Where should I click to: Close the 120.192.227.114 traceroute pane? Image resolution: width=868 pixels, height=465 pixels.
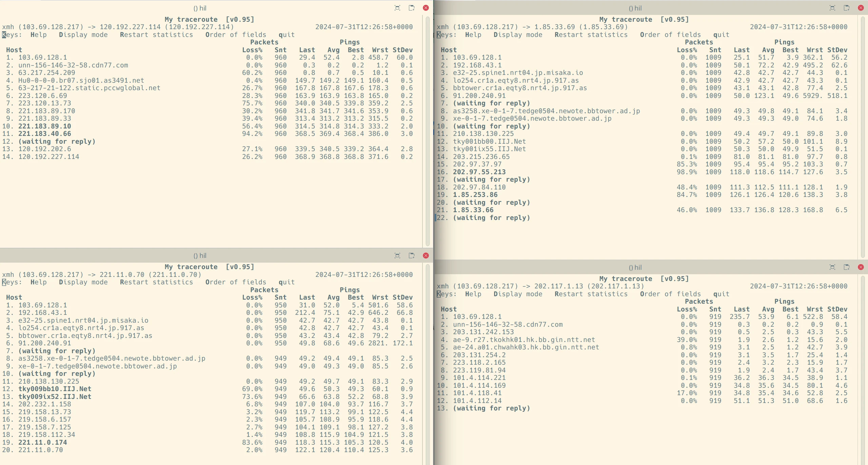pyautogui.click(x=426, y=8)
